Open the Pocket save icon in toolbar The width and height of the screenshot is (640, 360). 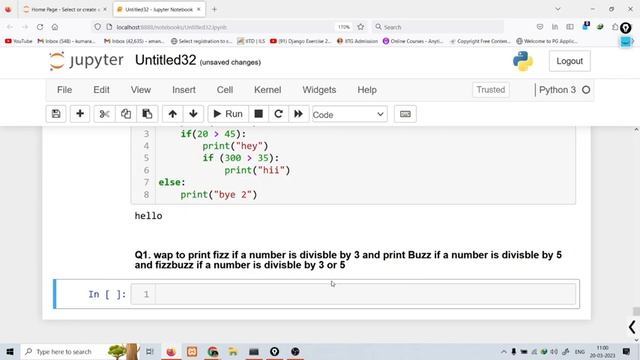point(540,27)
